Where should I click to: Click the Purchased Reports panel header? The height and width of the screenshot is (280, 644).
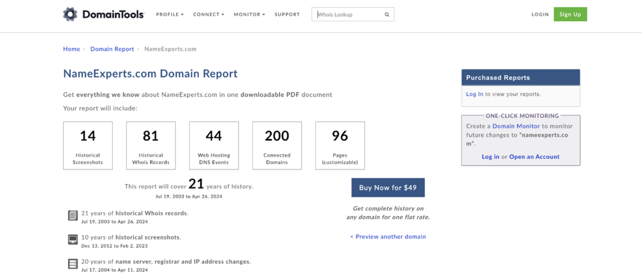[x=521, y=78]
